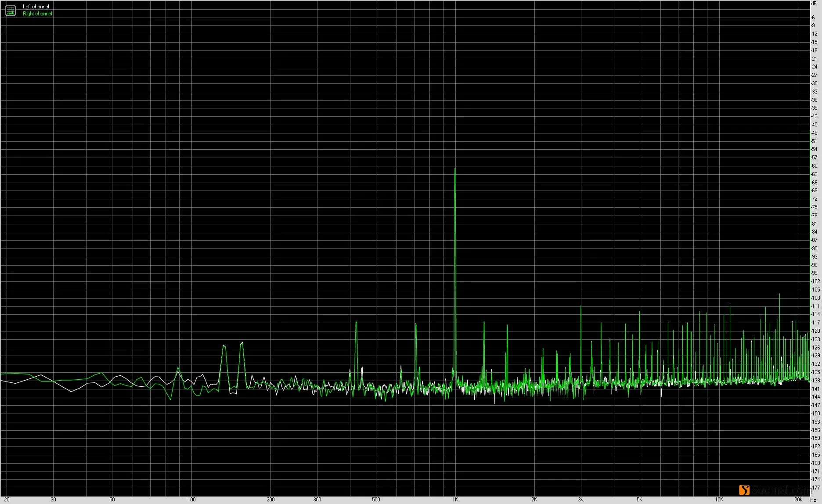Click the spectrum graph legend icon

[x=11, y=10]
